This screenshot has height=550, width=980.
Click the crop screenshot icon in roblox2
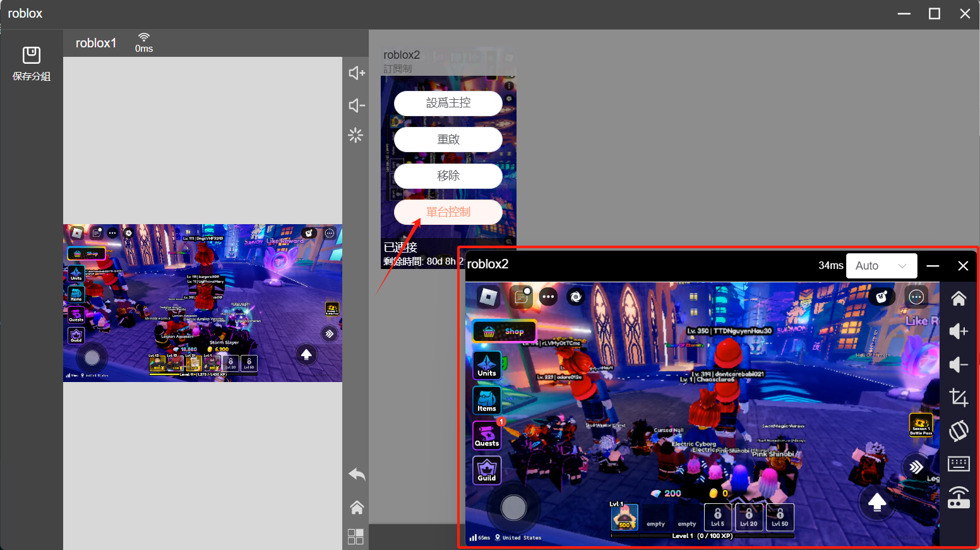click(959, 398)
